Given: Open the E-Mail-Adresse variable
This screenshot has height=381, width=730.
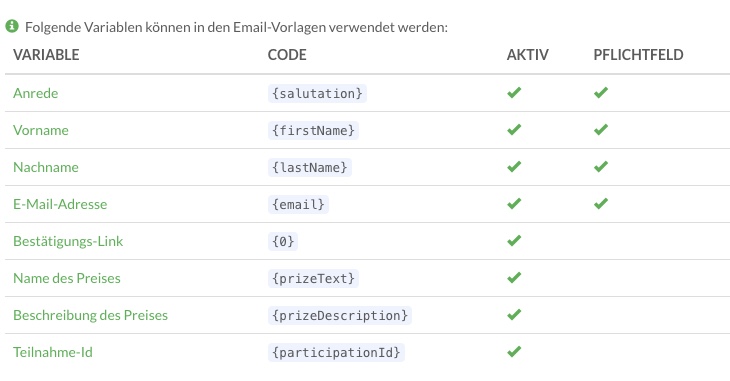Looking at the screenshot, I should [x=60, y=204].
